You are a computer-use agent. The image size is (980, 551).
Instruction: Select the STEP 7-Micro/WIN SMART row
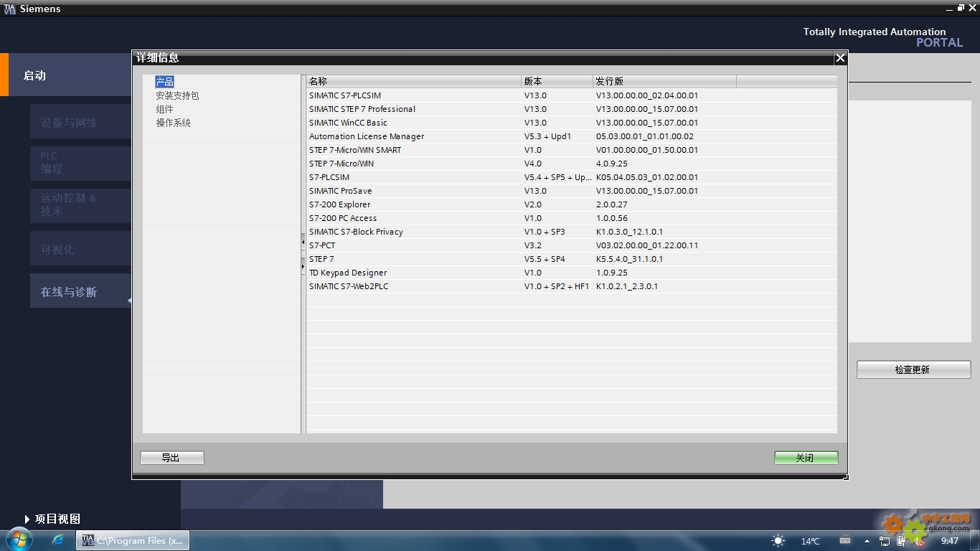click(572, 150)
